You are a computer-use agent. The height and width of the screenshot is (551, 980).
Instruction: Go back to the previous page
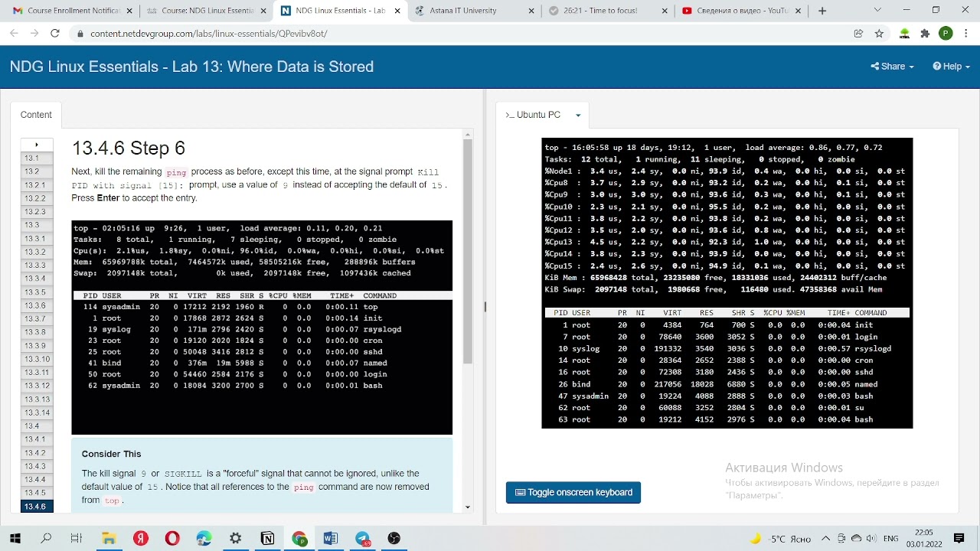pyautogui.click(x=14, y=34)
